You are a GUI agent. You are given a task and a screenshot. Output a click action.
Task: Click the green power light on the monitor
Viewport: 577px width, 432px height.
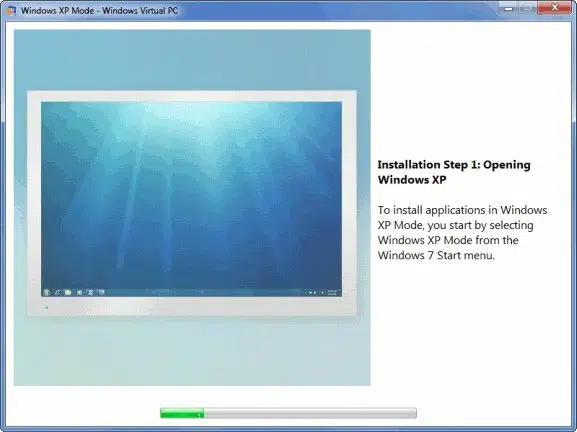[47, 307]
